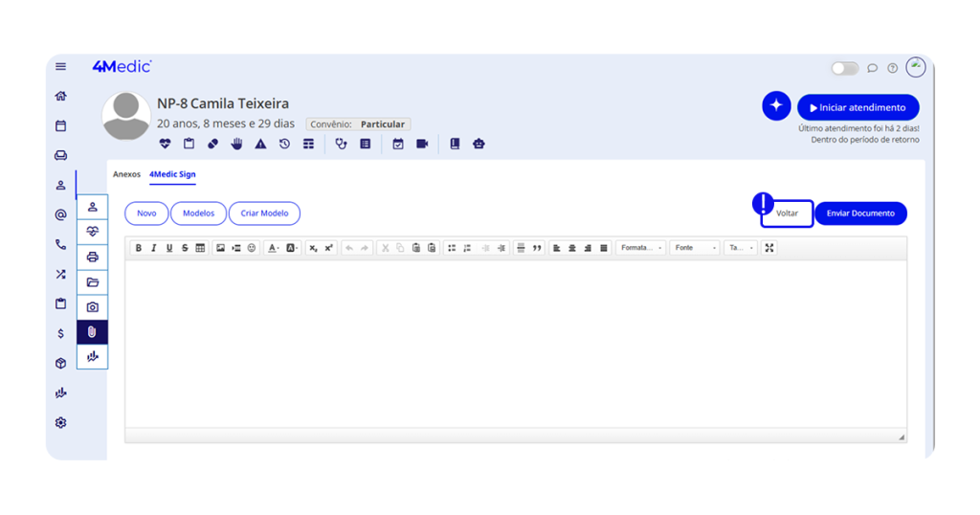The height and width of the screenshot is (515, 980).
Task: Open the hand allergies icon
Action: pos(237,144)
